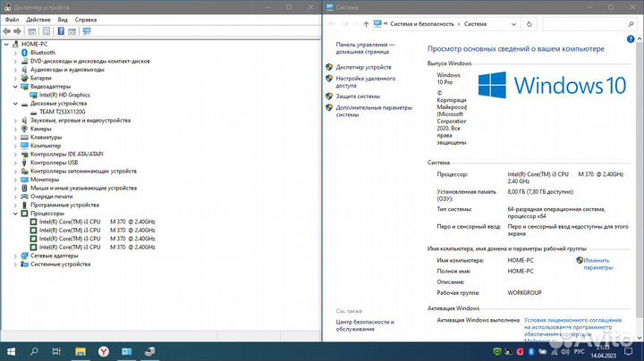
Task: Click the Сетевые адаптеры network icon
Action: tap(24, 256)
